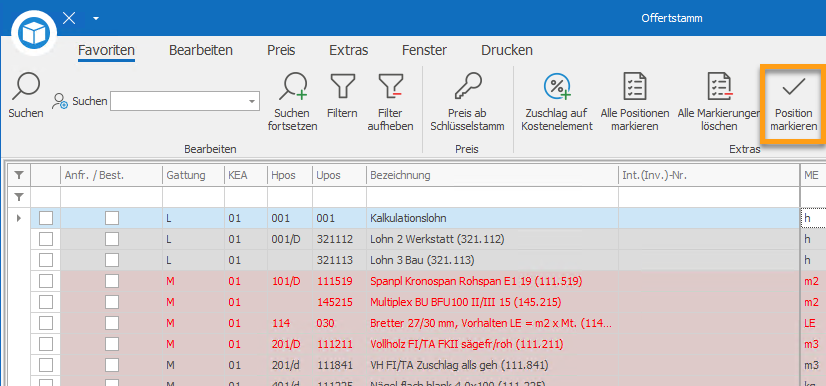The height and width of the screenshot is (386, 826).
Task: Select the Kalkulationslohn cell
Action: [x=492, y=218]
